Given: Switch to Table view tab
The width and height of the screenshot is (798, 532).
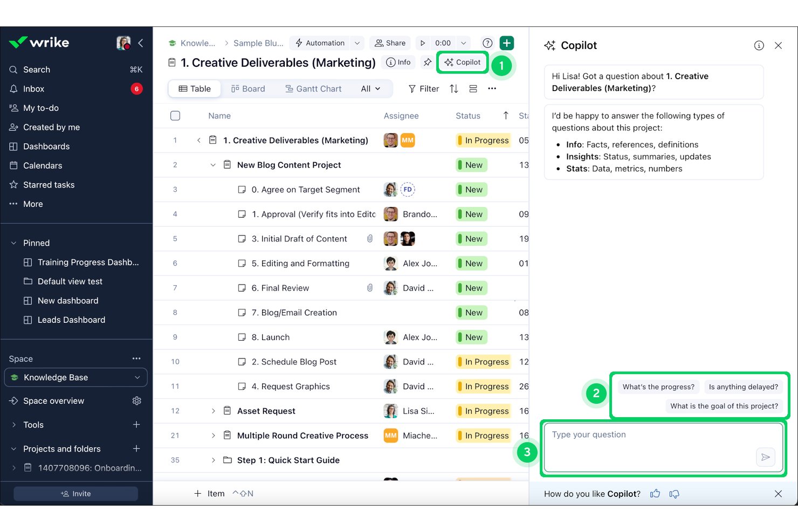Looking at the screenshot, I should 195,89.
